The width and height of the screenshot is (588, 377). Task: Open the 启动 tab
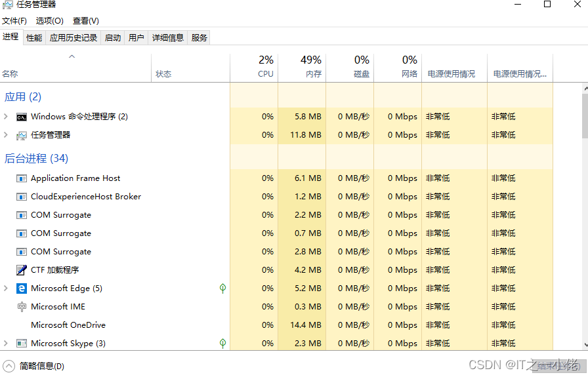point(113,37)
